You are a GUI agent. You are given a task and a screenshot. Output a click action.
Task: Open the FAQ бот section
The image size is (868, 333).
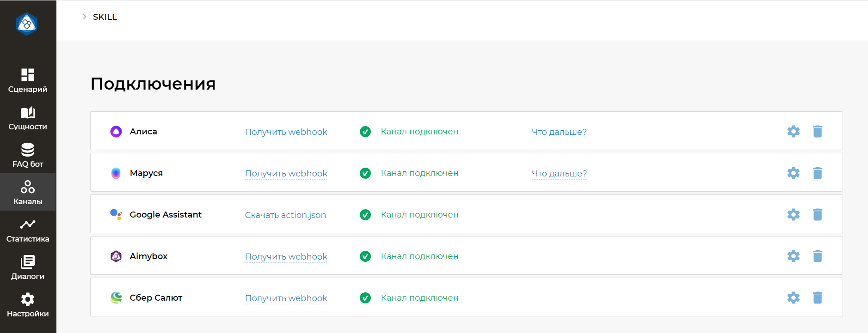28,155
